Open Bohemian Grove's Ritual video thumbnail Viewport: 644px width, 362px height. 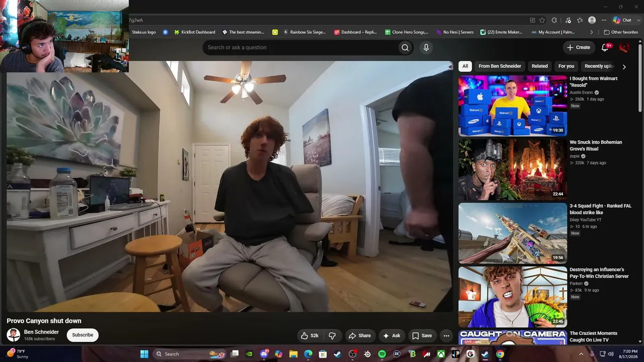pos(513,169)
